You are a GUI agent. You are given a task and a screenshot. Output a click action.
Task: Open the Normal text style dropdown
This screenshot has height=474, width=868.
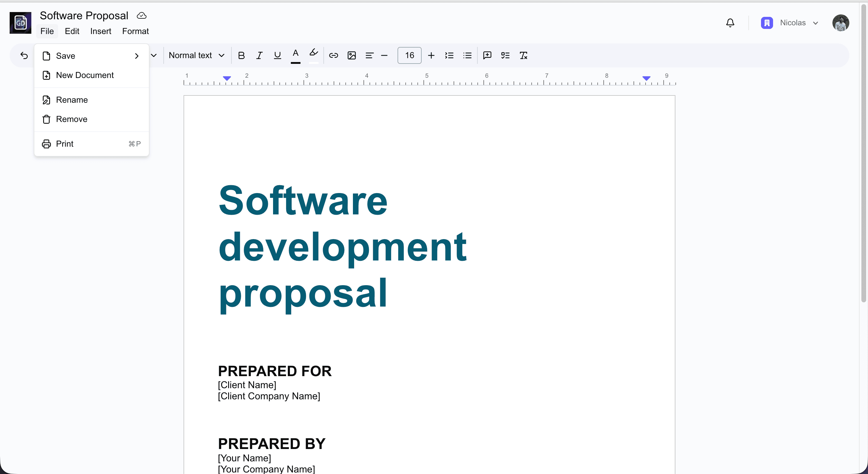[197, 55]
